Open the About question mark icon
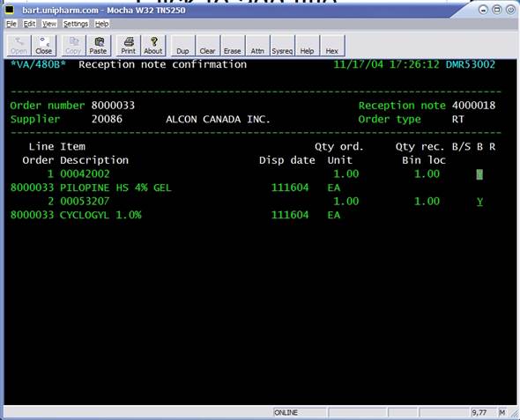The height and width of the screenshot is (420, 520). point(153,46)
